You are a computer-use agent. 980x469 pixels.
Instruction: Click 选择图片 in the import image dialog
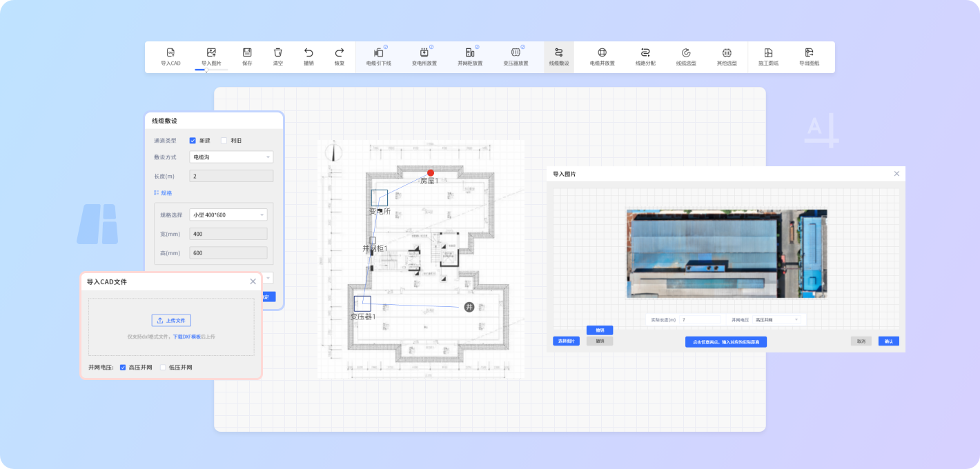tap(566, 341)
